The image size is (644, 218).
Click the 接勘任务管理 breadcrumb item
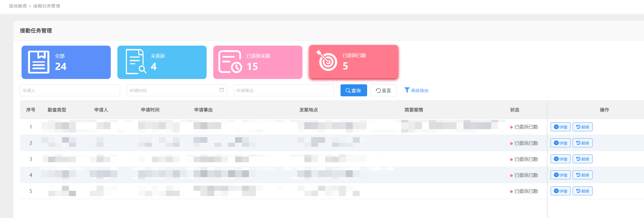47,6
